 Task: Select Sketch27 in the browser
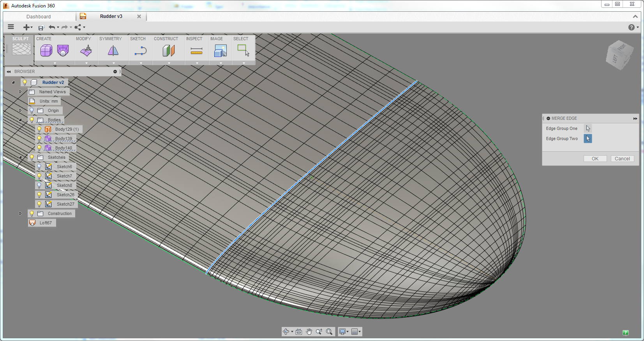click(x=65, y=204)
